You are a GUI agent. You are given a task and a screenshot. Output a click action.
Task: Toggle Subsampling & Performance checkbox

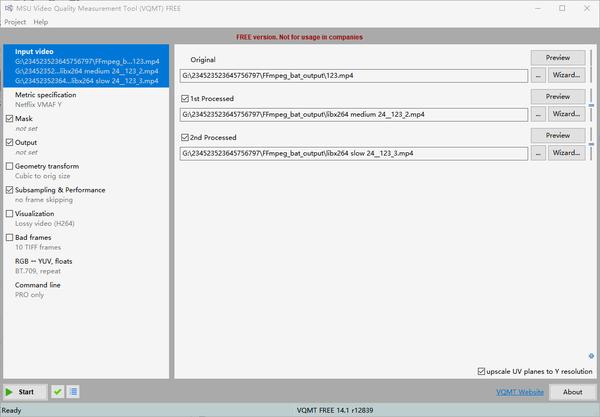[10, 190]
